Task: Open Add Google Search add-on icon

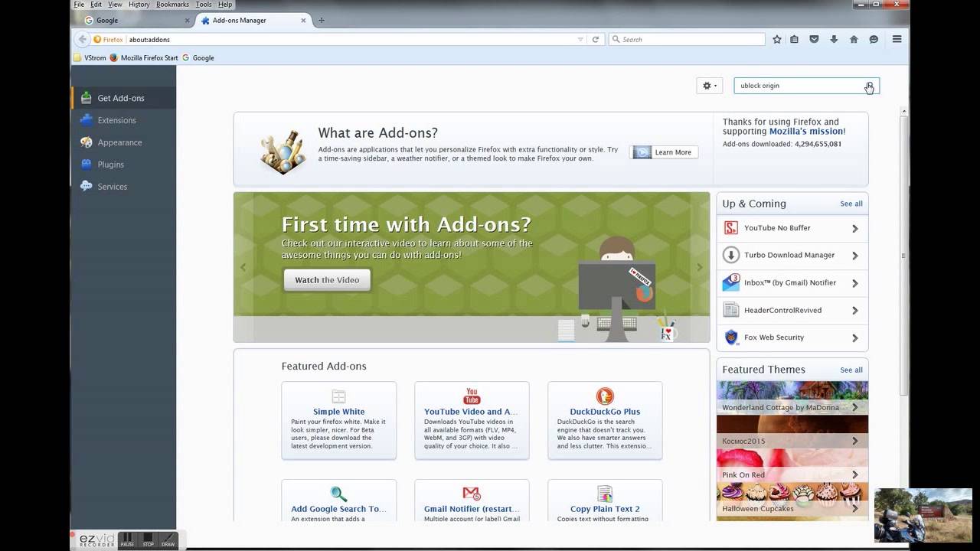Action: click(x=338, y=494)
